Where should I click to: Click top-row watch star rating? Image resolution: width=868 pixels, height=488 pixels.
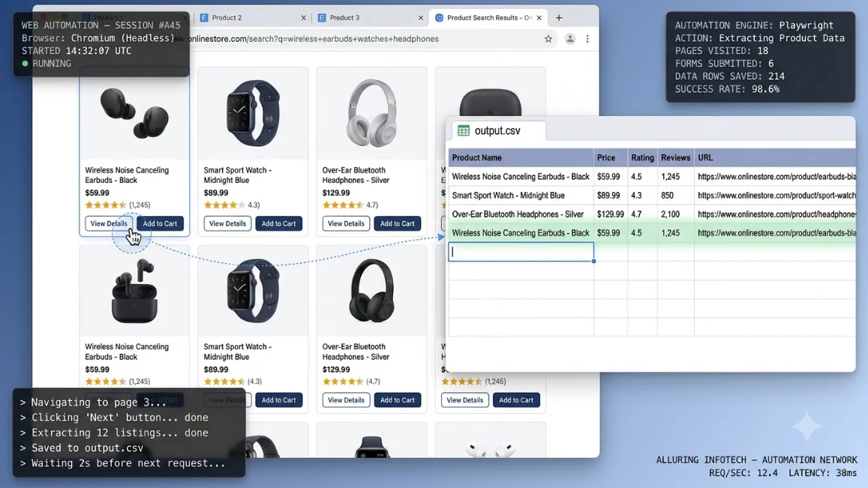tap(224, 205)
